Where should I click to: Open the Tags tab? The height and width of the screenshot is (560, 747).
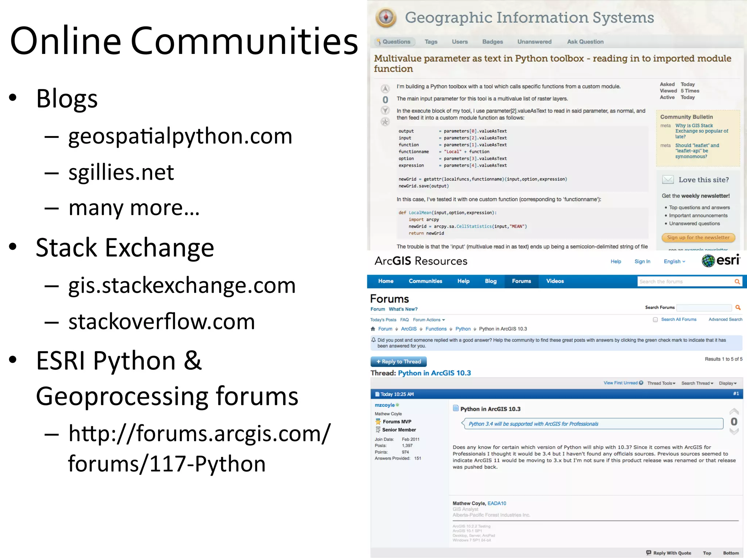point(431,42)
